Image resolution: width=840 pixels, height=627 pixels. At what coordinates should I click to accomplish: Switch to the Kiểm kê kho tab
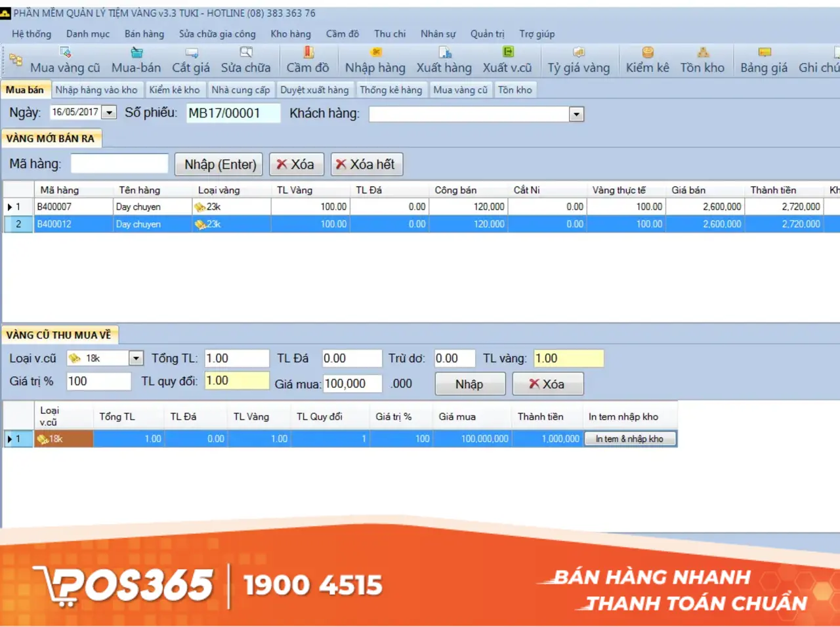175,90
